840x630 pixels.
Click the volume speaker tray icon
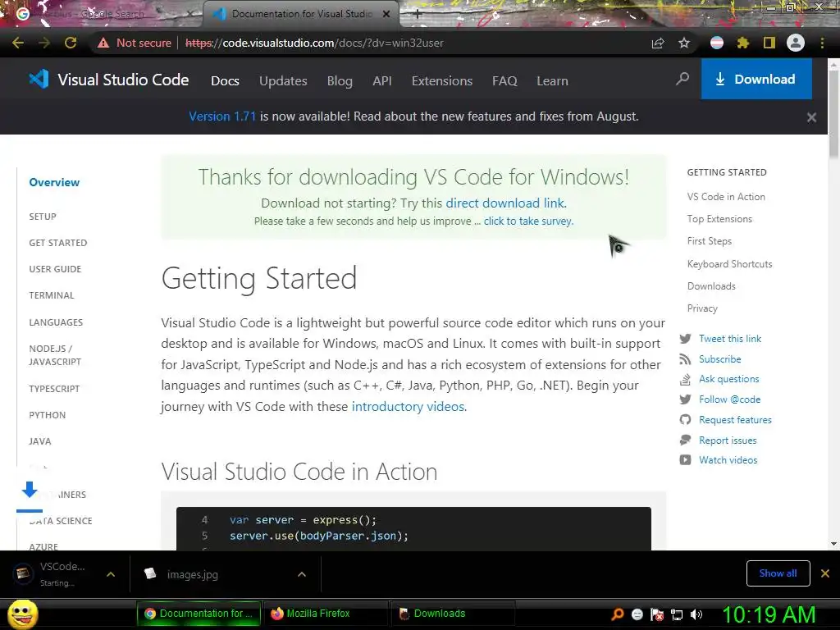696,614
